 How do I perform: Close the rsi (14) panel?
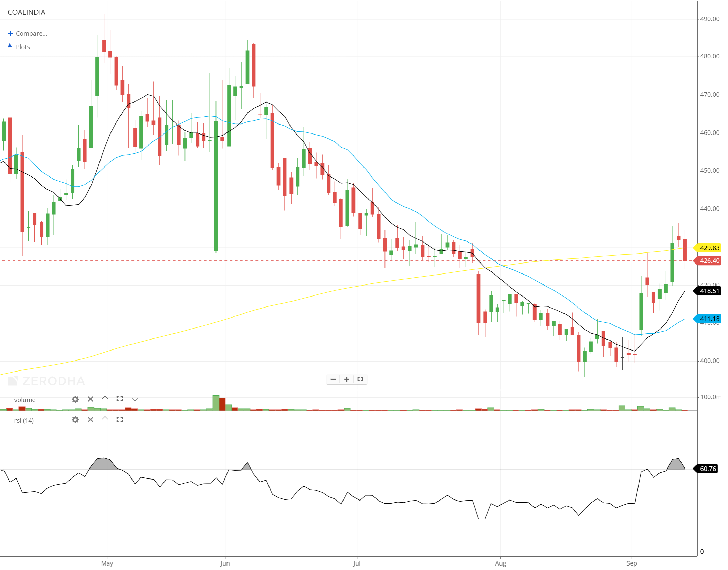pos(91,420)
